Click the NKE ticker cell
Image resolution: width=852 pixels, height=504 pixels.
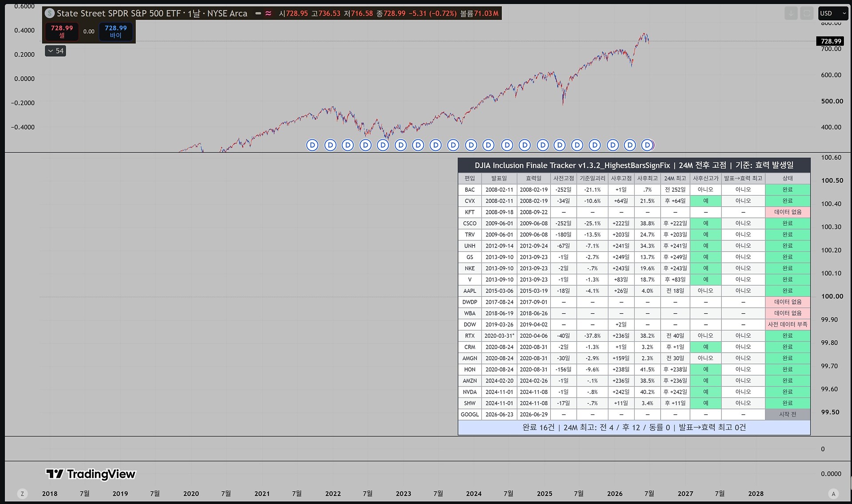point(469,268)
